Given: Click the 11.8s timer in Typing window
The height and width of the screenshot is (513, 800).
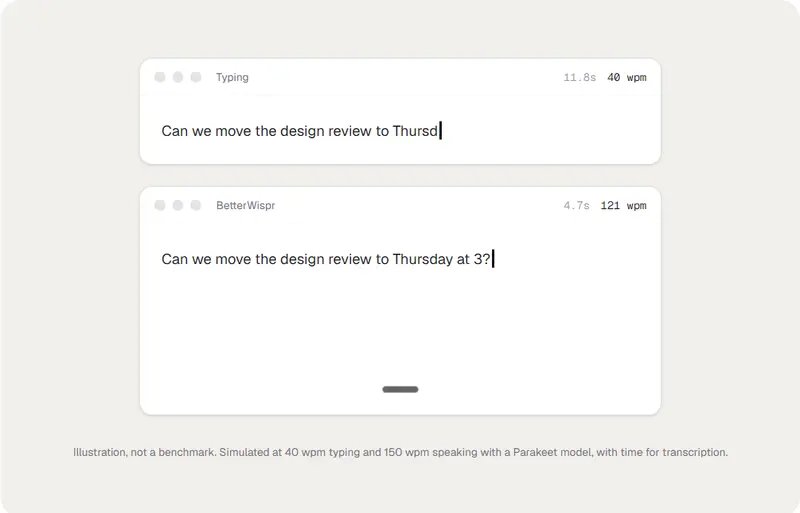Looking at the screenshot, I should 580,78.
